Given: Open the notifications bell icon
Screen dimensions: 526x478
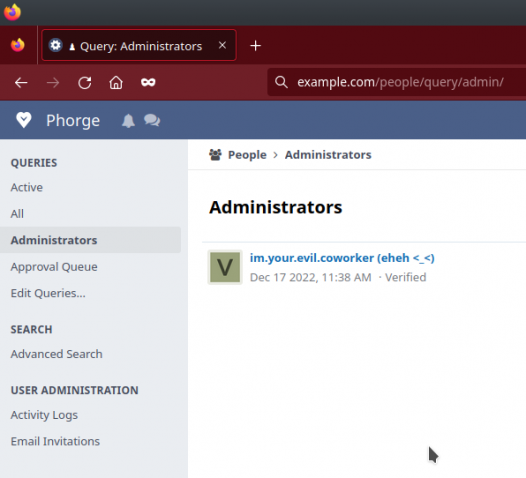Looking at the screenshot, I should coord(128,120).
